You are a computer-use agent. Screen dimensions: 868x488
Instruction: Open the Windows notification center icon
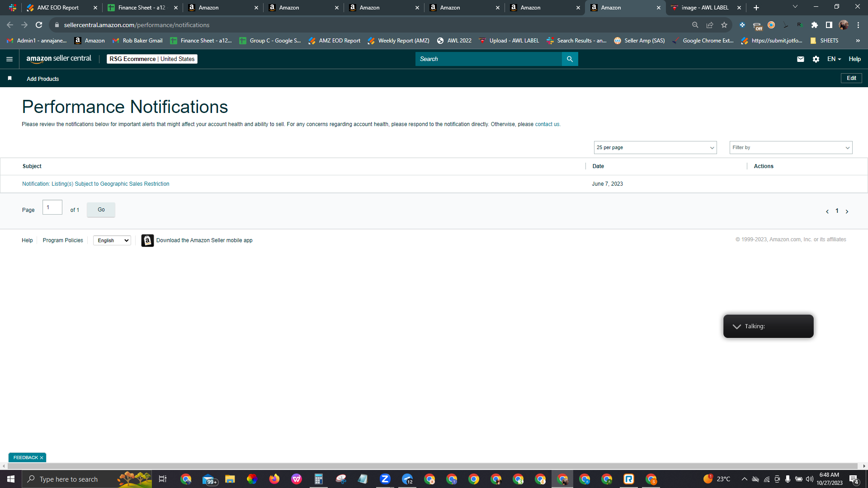(x=854, y=479)
